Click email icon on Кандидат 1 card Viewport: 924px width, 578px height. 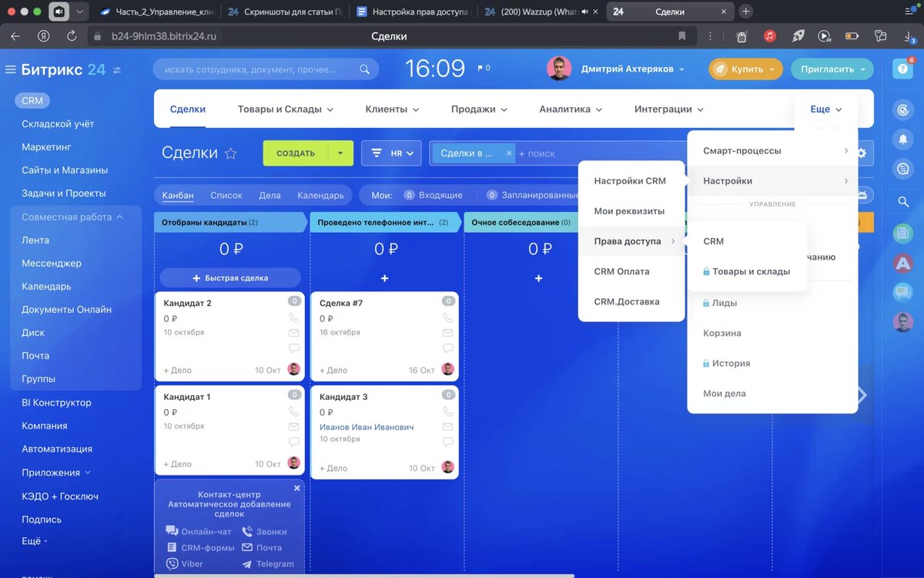click(293, 427)
